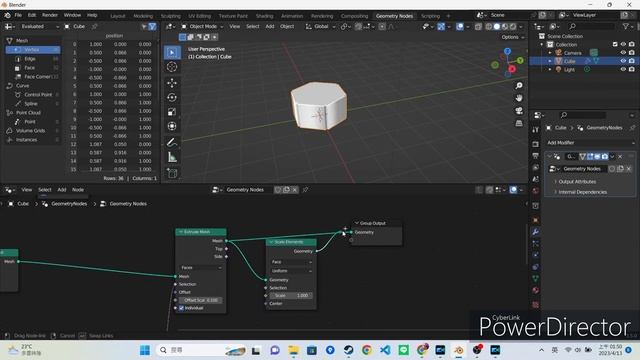
Task: Open the node editor Add menu
Action: pos(62,190)
